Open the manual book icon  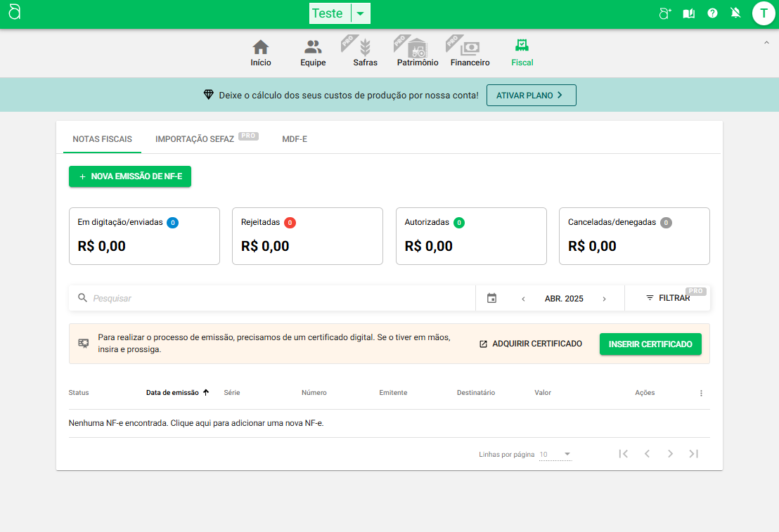pos(689,13)
